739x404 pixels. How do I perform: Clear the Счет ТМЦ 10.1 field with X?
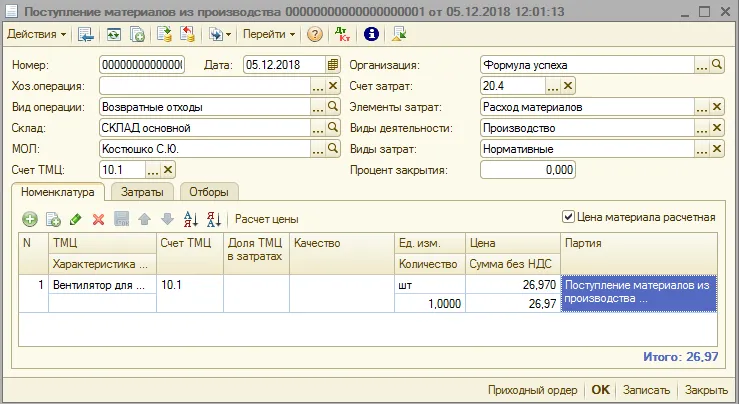[x=168, y=170]
